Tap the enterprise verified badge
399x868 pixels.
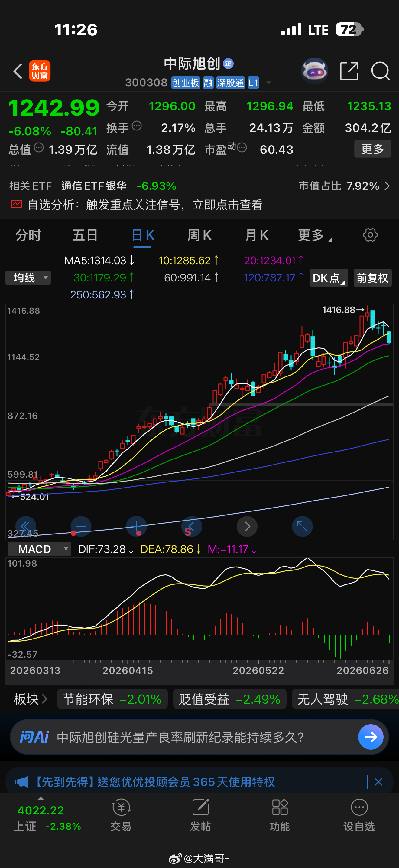229,64
